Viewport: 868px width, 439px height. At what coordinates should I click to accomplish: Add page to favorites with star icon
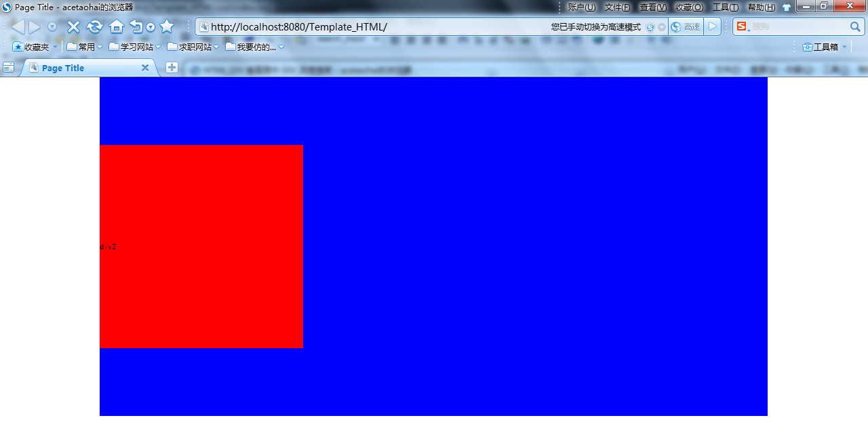[167, 26]
